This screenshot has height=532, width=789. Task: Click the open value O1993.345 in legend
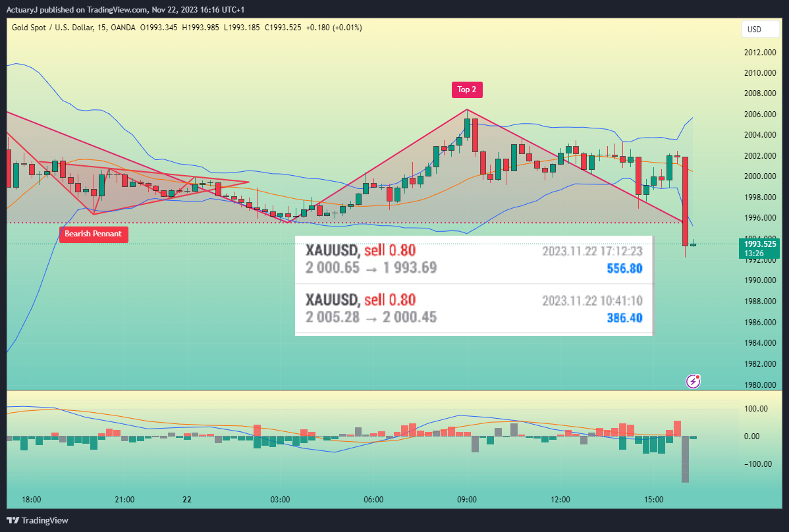tap(159, 28)
